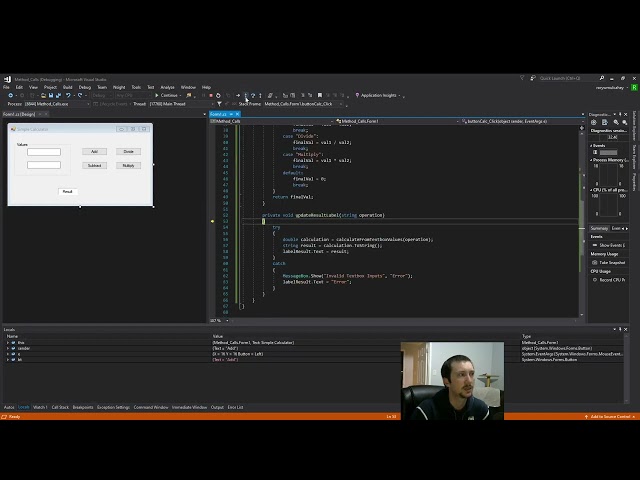
Task: Switch to the Error List tab
Action: [235, 407]
